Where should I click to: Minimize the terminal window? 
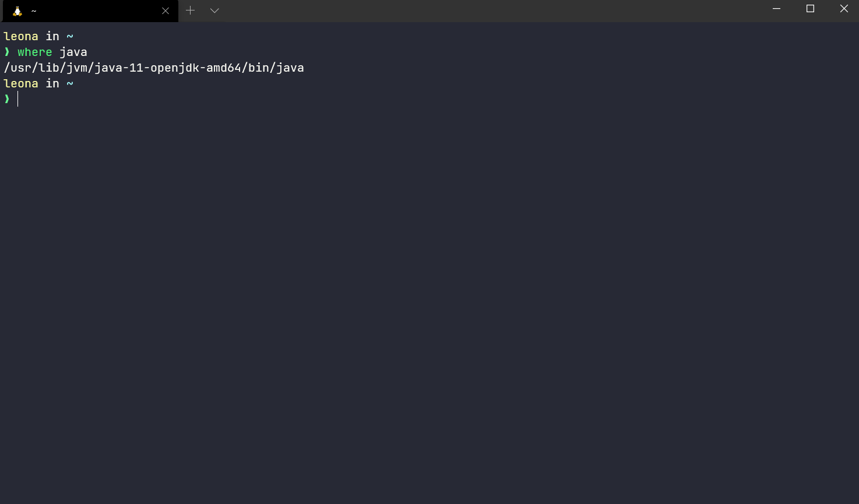coord(776,9)
